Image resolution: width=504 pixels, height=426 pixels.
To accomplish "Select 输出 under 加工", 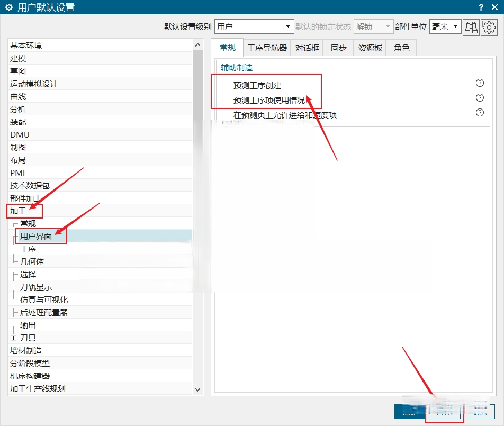I will pyautogui.click(x=28, y=325).
